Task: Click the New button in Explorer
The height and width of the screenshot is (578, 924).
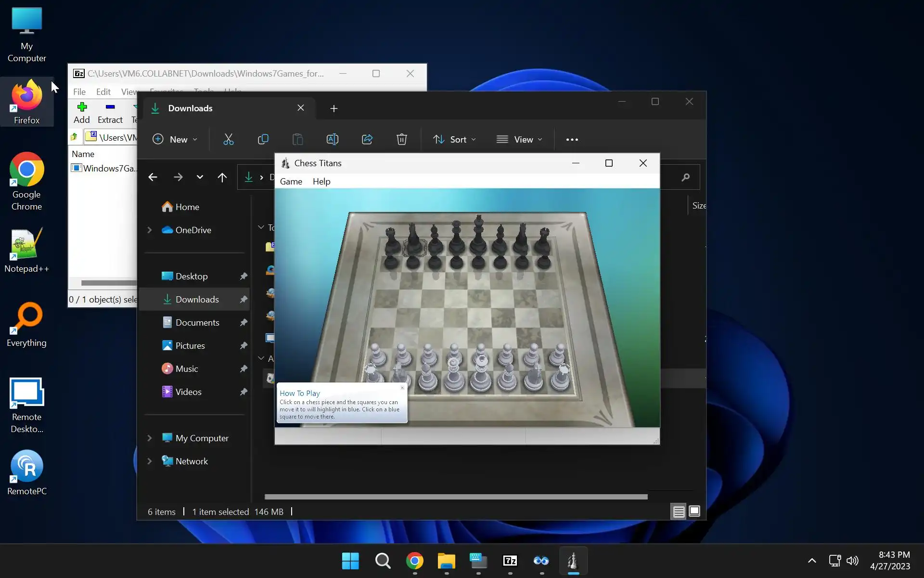Action: (175, 140)
